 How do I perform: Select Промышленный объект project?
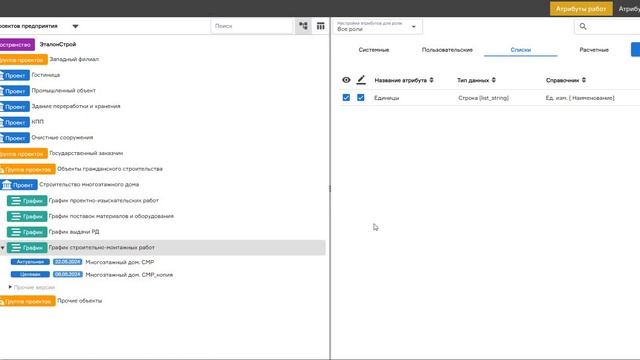click(x=64, y=91)
